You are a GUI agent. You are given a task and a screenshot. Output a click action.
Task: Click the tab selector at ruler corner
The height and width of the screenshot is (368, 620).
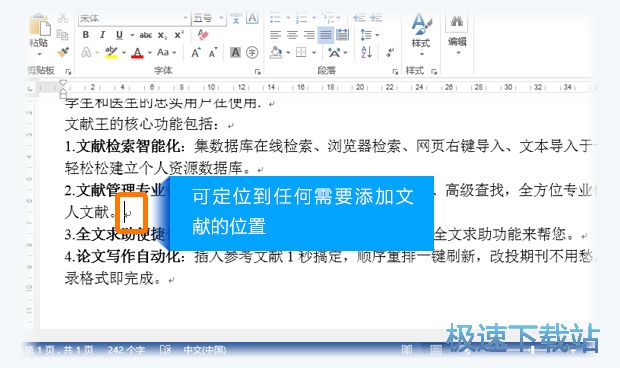click(x=30, y=89)
